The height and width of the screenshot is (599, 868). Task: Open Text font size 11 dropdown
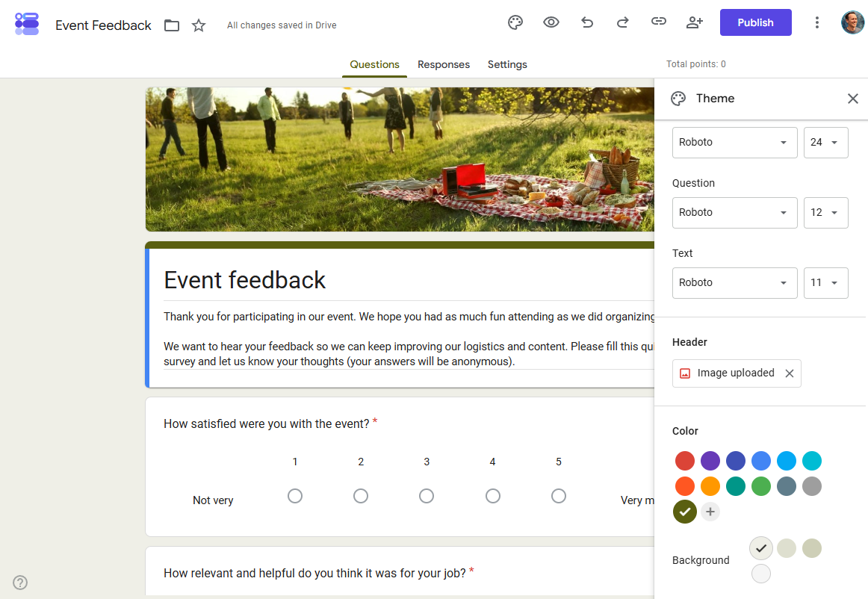[826, 283]
